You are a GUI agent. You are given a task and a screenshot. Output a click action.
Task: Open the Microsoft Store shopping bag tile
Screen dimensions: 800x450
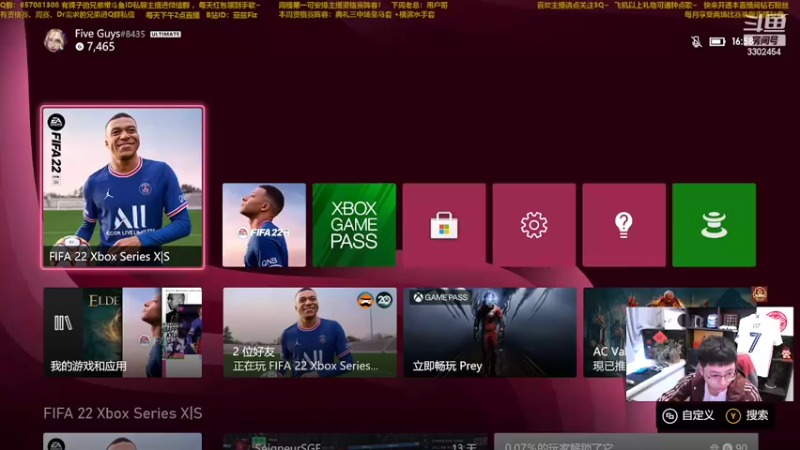coord(444,225)
